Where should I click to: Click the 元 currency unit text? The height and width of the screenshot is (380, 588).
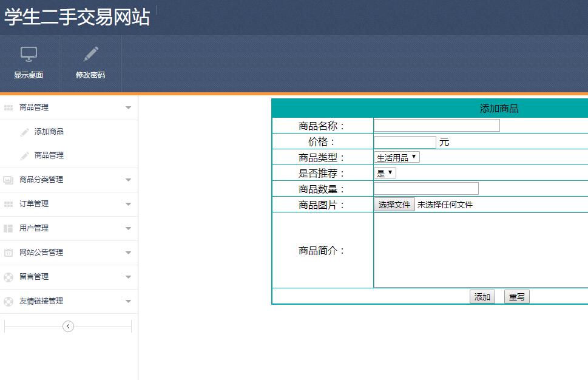pyautogui.click(x=444, y=142)
